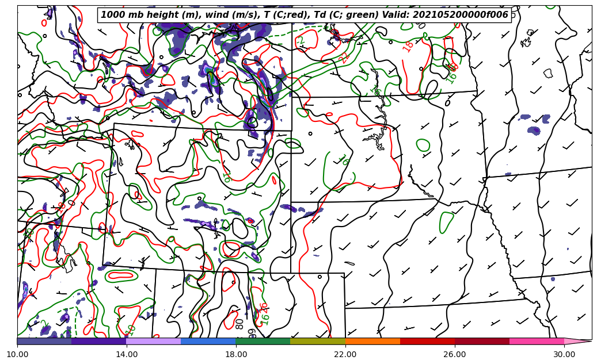
Task: Click the royal blue colorbar segment
Action: point(208,341)
